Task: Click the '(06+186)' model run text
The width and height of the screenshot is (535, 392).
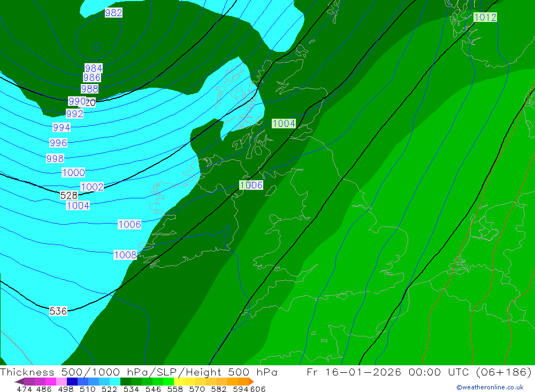Action: click(503, 372)
